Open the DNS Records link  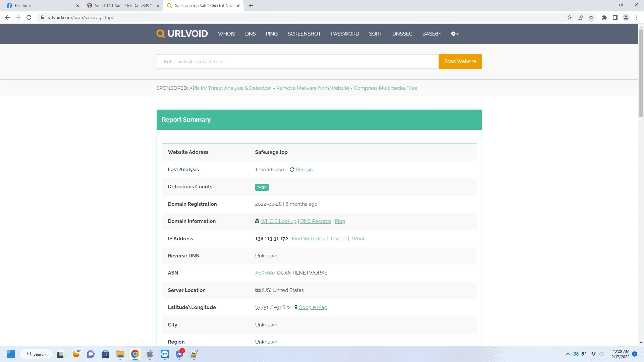[316, 221]
